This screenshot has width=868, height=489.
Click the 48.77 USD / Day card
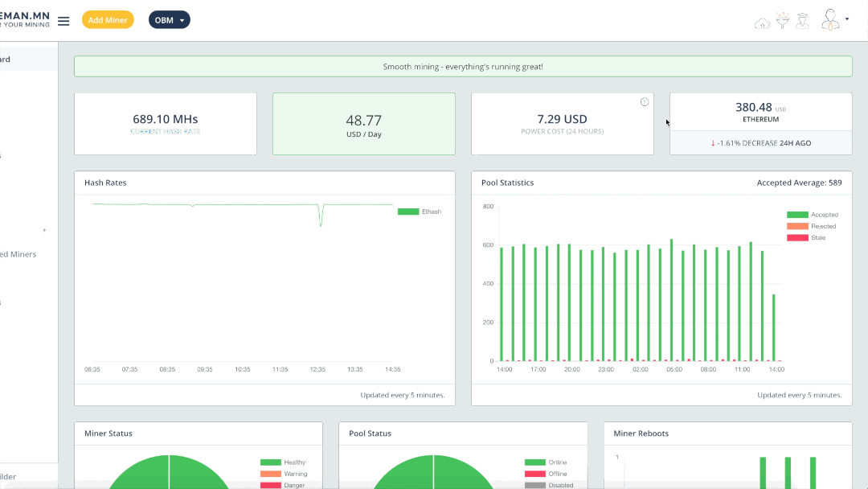(364, 124)
